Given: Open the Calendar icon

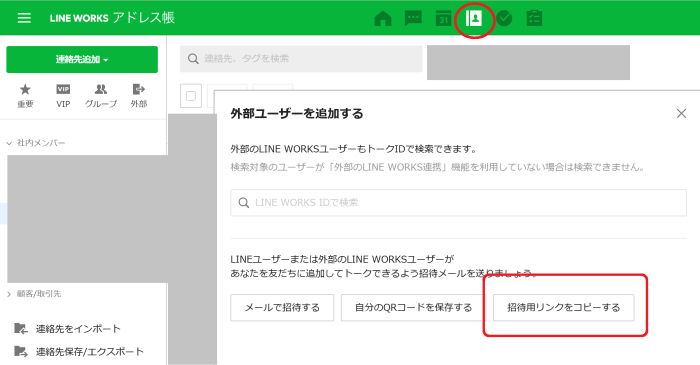Looking at the screenshot, I should (443, 18).
